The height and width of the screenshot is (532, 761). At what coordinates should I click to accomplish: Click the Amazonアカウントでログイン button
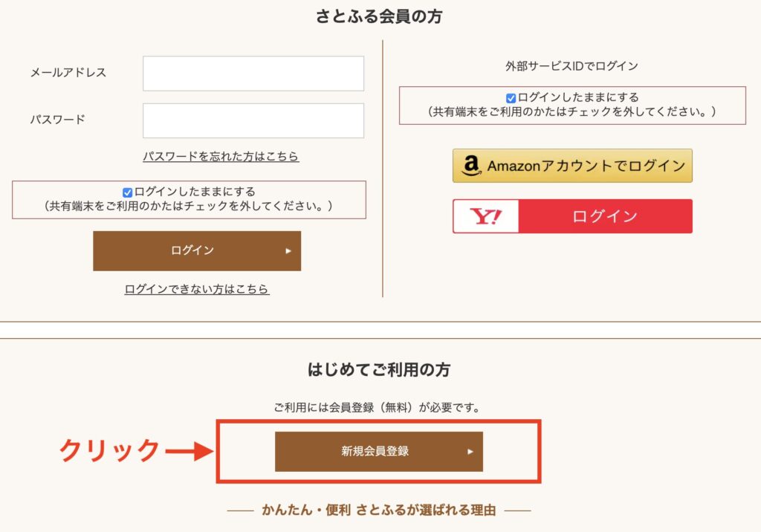(x=573, y=166)
